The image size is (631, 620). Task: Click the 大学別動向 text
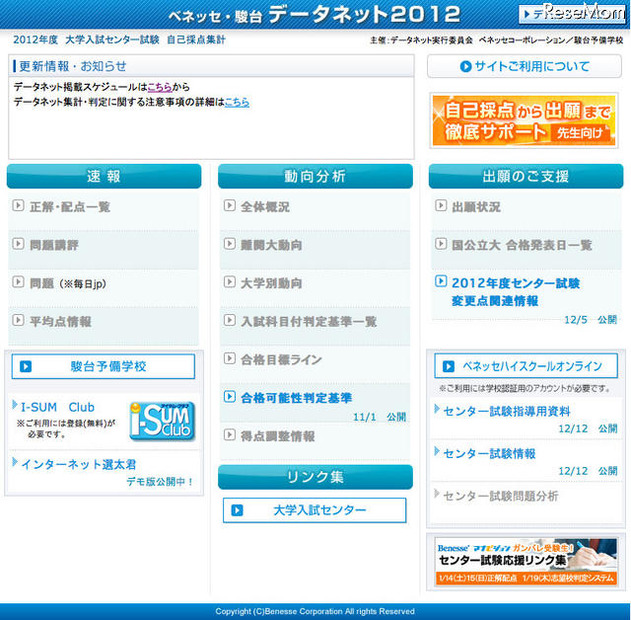click(271, 283)
